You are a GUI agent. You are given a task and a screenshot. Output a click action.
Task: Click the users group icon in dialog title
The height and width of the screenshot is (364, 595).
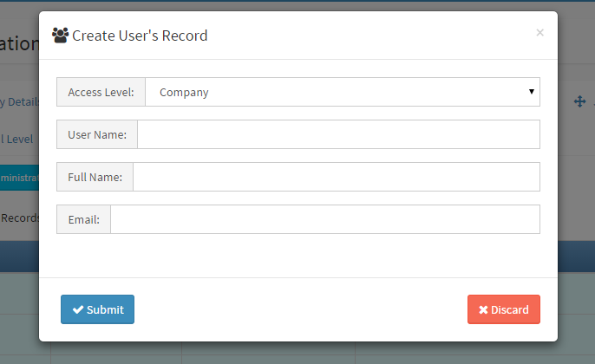(60, 36)
